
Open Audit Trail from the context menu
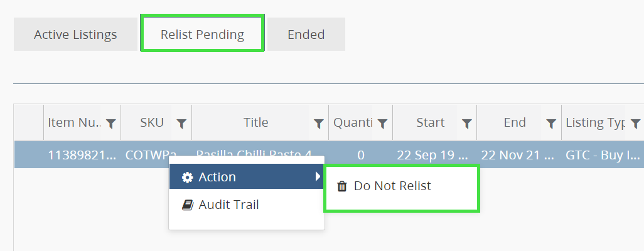click(x=228, y=205)
